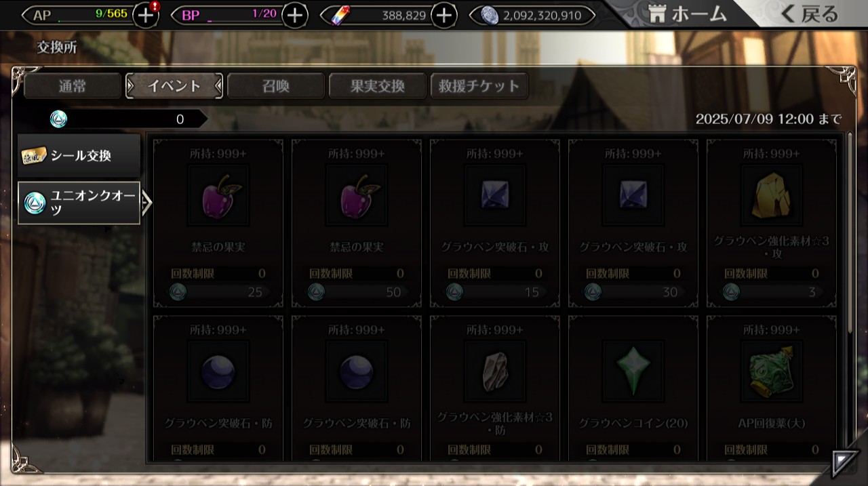Tap the plus icon next to AP gauge
The height and width of the screenshot is (486, 868).
pos(146,15)
